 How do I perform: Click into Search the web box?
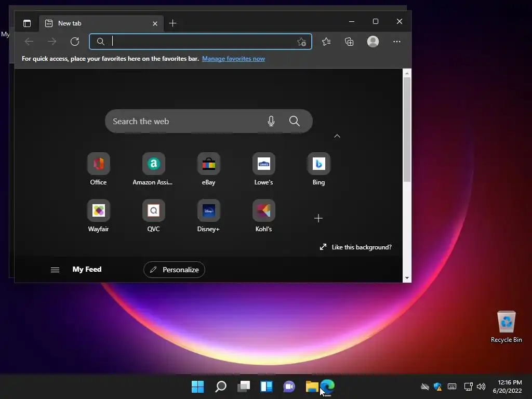209,121
